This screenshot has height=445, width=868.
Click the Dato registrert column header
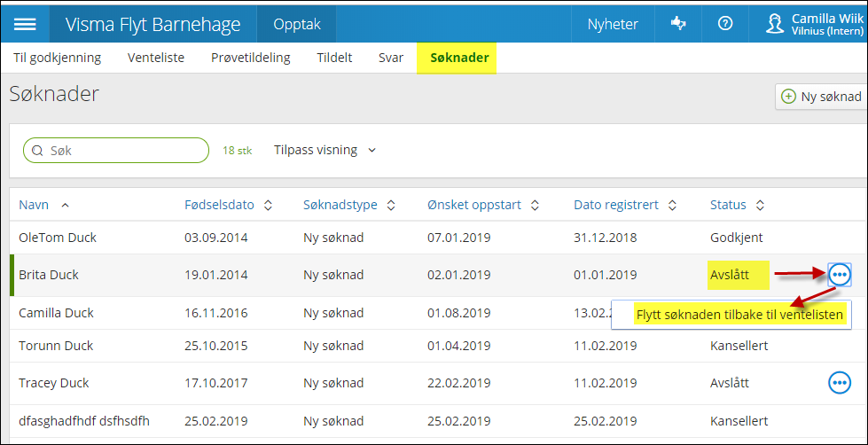click(616, 205)
